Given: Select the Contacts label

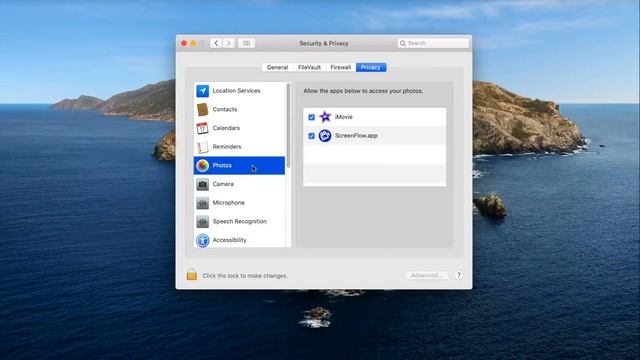Looking at the screenshot, I should (224, 109).
